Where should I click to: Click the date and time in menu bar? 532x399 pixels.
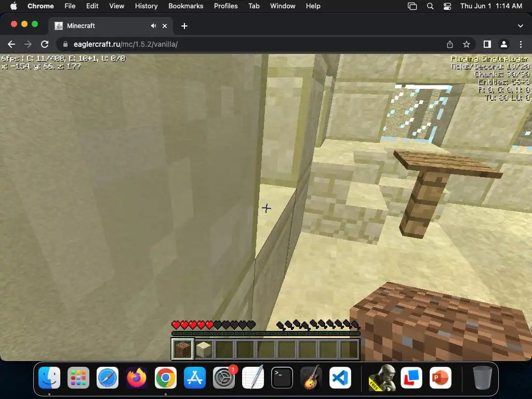(491, 6)
